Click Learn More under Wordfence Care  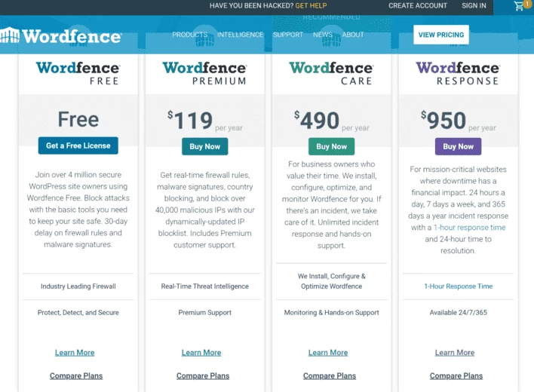[x=328, y=353]
